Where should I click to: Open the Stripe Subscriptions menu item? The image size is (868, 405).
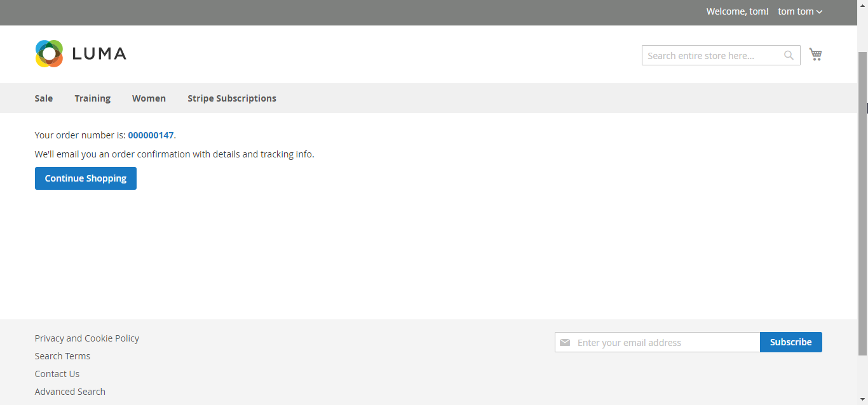231,98
